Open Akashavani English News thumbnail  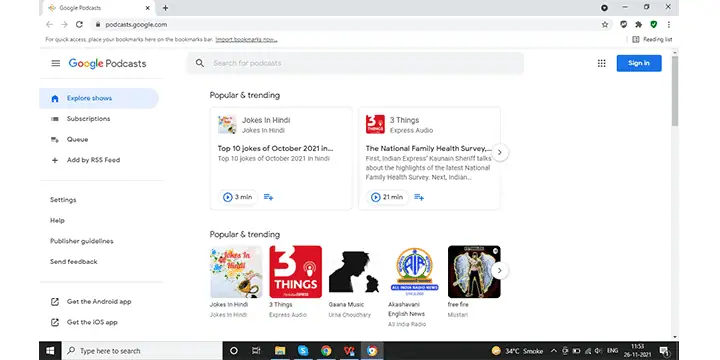click(415, 272)
